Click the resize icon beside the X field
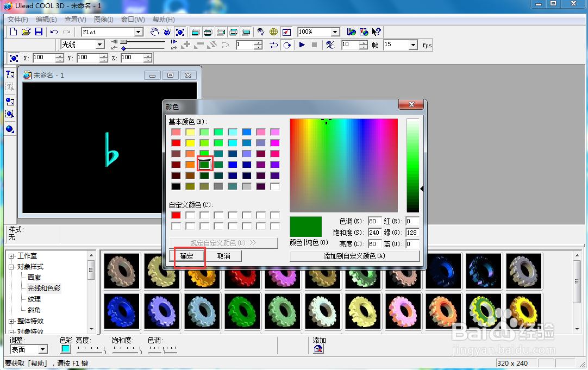Screen dimensions: 588x370 click(14, 58)
